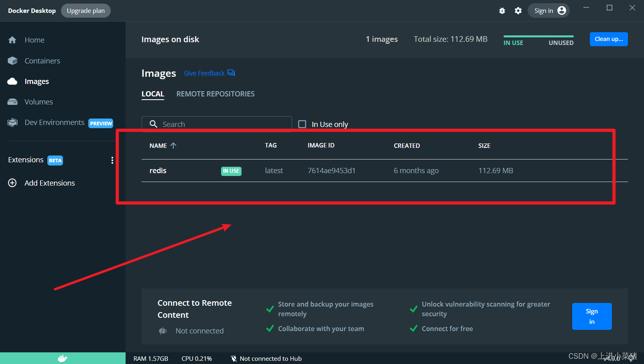Click image ID 7614ae9453d1
Image resolution: width=644 pixels, height=364 pixels.
(x=331, y=170)
